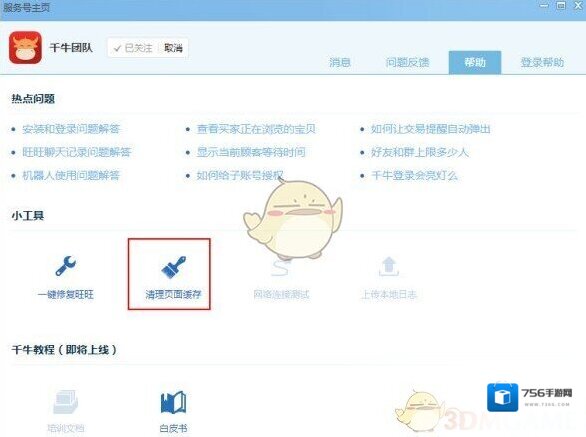
Task: Open 查看买家正在浏览的宝贝 link
Action: [256, 129]
